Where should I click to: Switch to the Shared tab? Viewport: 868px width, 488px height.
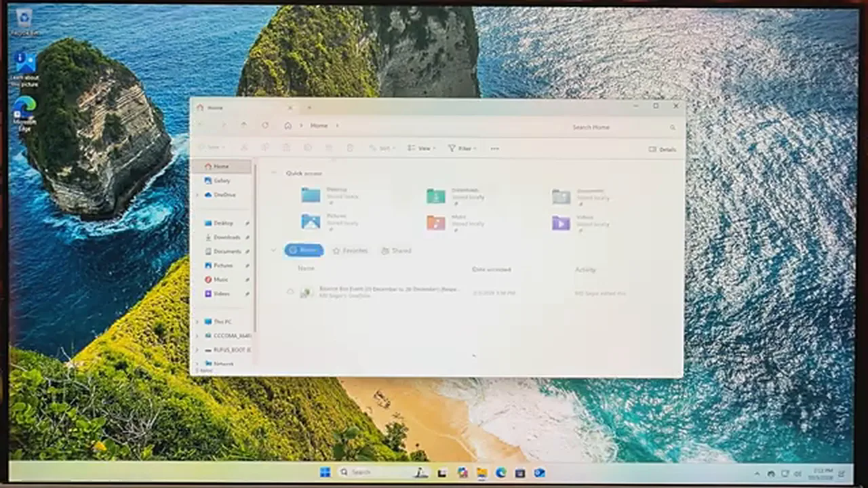click(397, 251)
